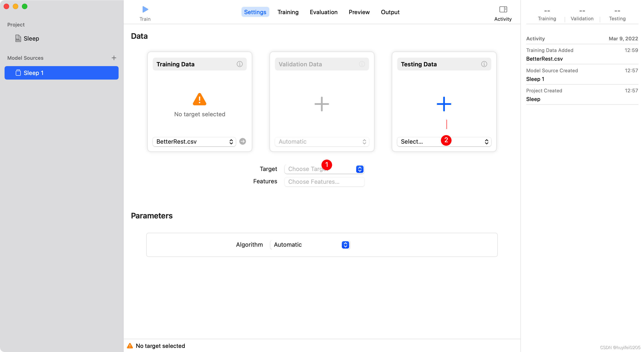This screenshot has width=644, height=352.
Task: Open the Choose Target dropdown
Action: click(x=324, y=169)
